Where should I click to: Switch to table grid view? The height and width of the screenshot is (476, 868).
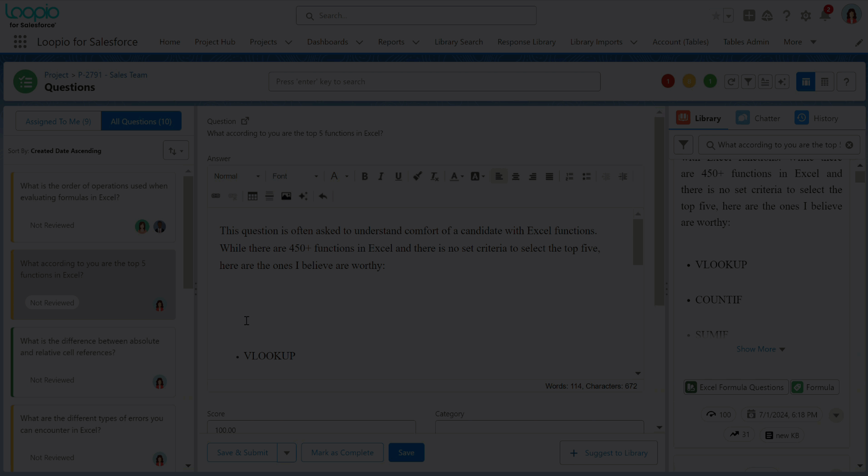pos(825,82)
